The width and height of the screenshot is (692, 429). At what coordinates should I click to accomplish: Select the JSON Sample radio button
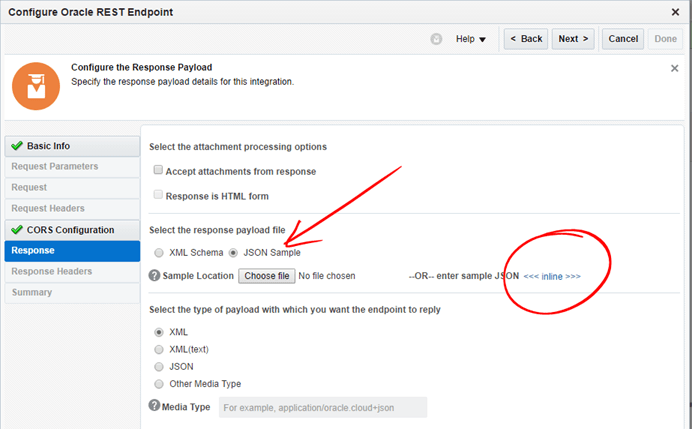[x=234, y=253]
